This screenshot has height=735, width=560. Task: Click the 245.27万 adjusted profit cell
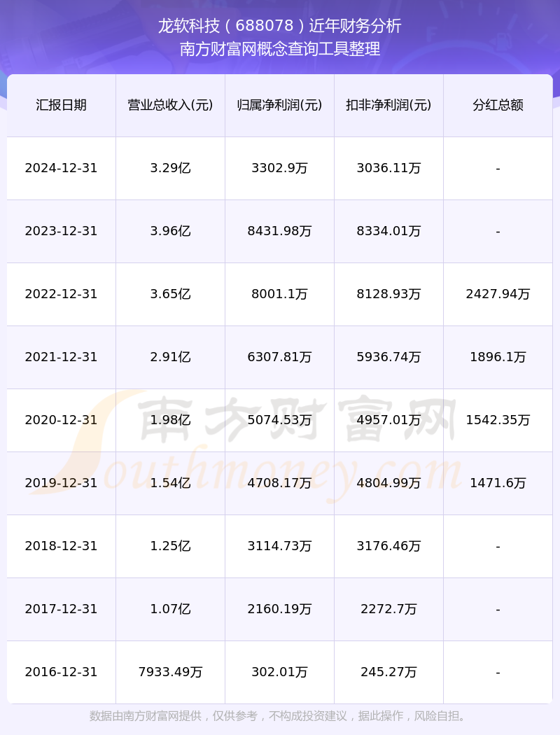point(388,672)
